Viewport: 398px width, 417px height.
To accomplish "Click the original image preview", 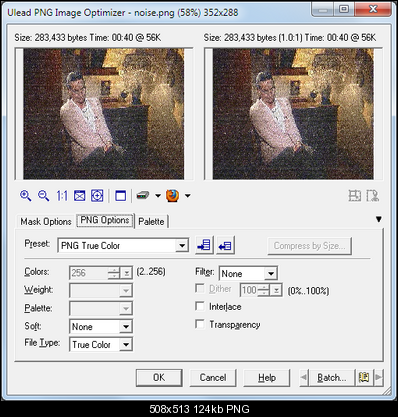I will click(104, 114).
